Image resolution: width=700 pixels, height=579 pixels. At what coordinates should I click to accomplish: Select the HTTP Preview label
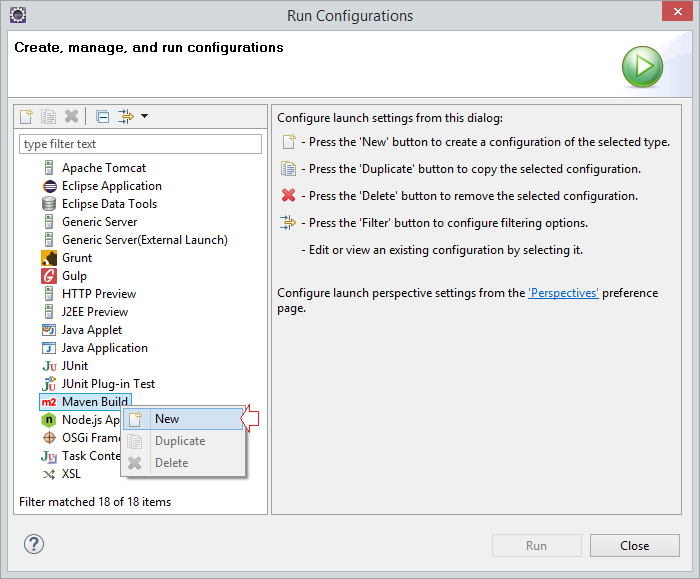(x=99, y=294)
